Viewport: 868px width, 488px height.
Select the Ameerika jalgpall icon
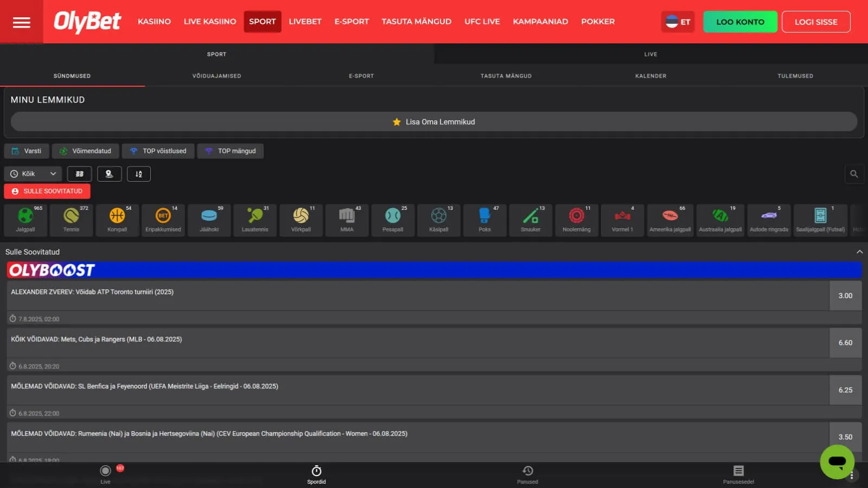[670, 220]
